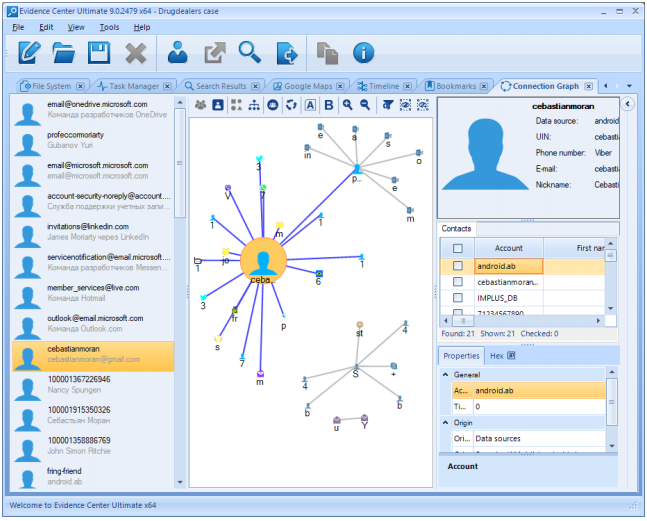Collapse the Origin properties section

point(446,422)
